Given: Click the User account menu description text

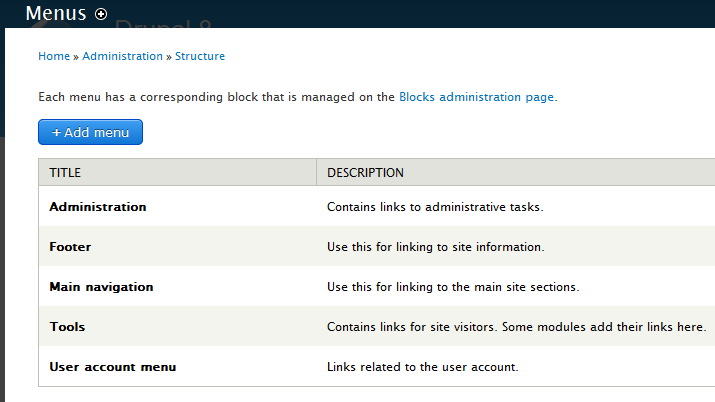Looking at the screenshot, I should [x=423, y=367].
